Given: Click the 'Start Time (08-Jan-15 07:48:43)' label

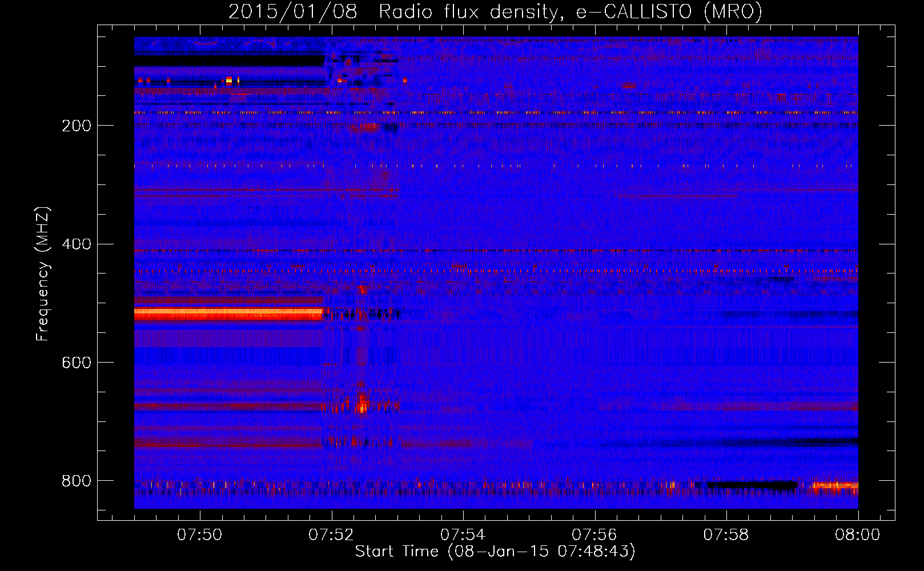Looking at the screenshot, I should point(495,552).
